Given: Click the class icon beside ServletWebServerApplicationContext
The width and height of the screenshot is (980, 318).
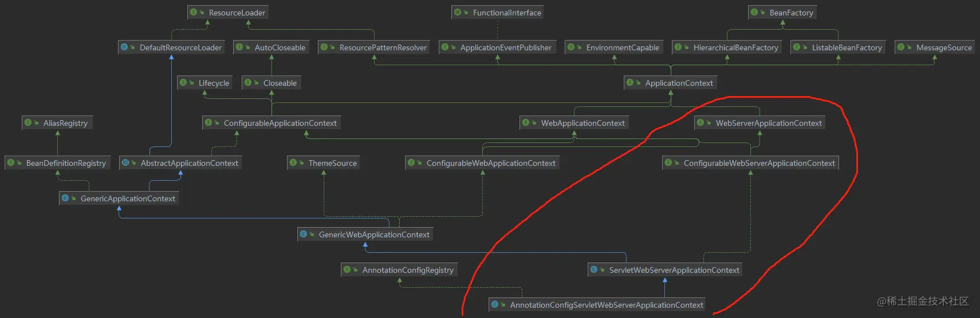Looking at the screenshot, I should pyautogui.click(x=594, y=269).
